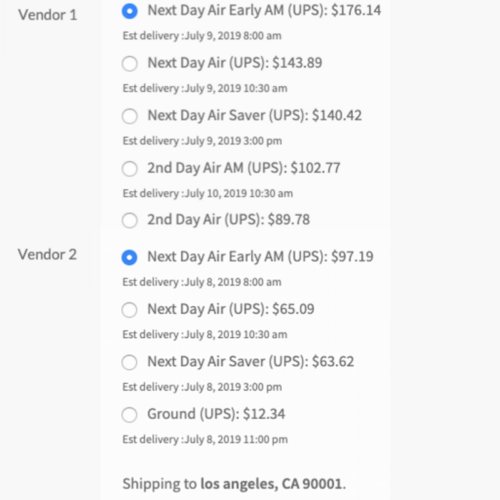
Task: Click the Vendor 2 label
Action: click(x=47, y=255)
